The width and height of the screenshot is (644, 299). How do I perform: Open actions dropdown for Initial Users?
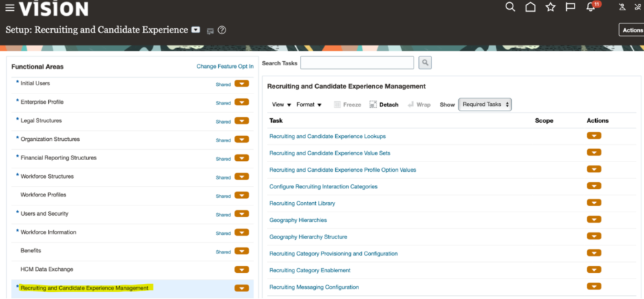[241, 84]
